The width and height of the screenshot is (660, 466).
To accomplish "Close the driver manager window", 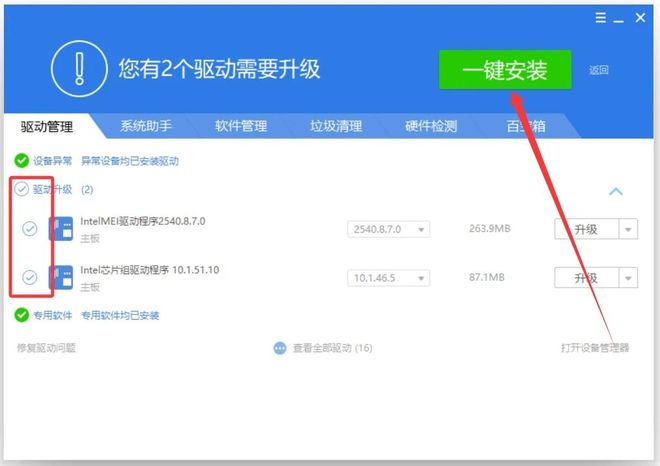I will point(640,18).
